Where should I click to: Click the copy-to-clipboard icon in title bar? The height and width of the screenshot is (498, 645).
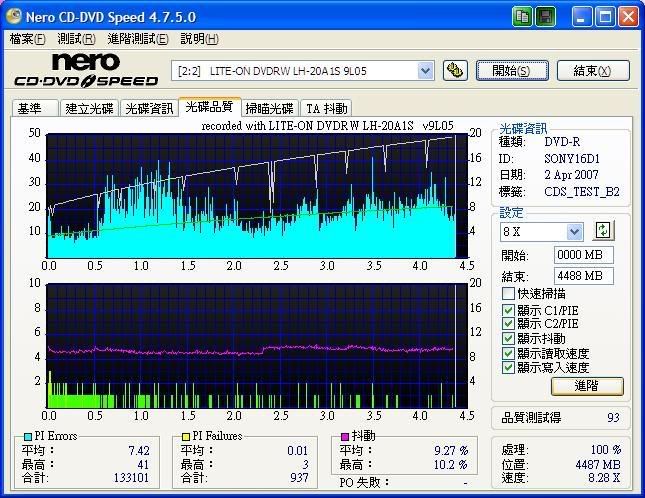coord(523,17)
